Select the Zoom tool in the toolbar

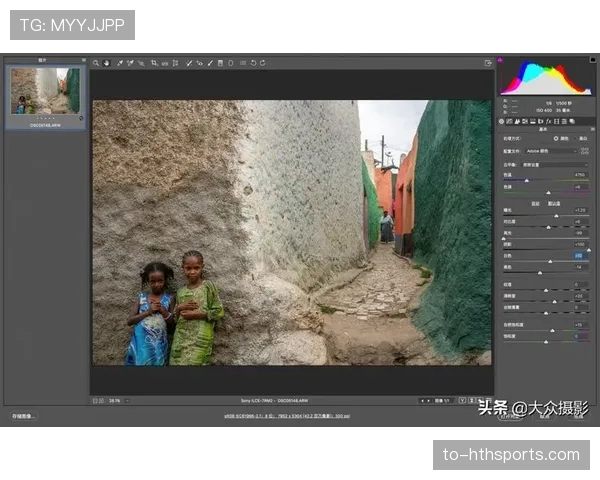[x=96, y=63]
